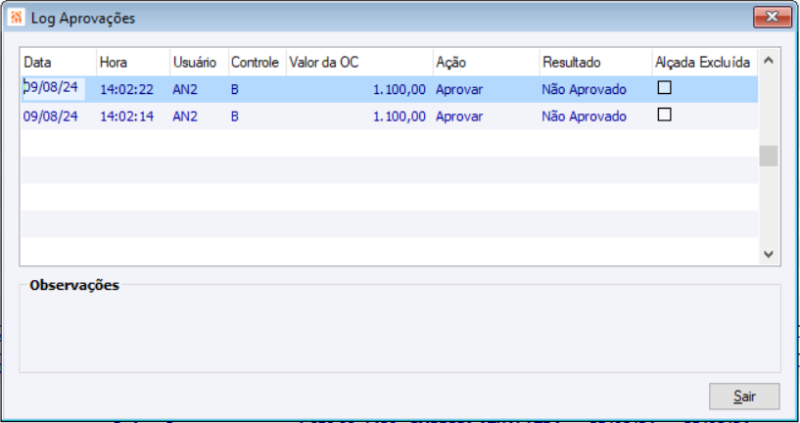Screen dimensions: 800x423
Task: Click AN2 user in the 14:02:14 row
Action: point(185,116)
